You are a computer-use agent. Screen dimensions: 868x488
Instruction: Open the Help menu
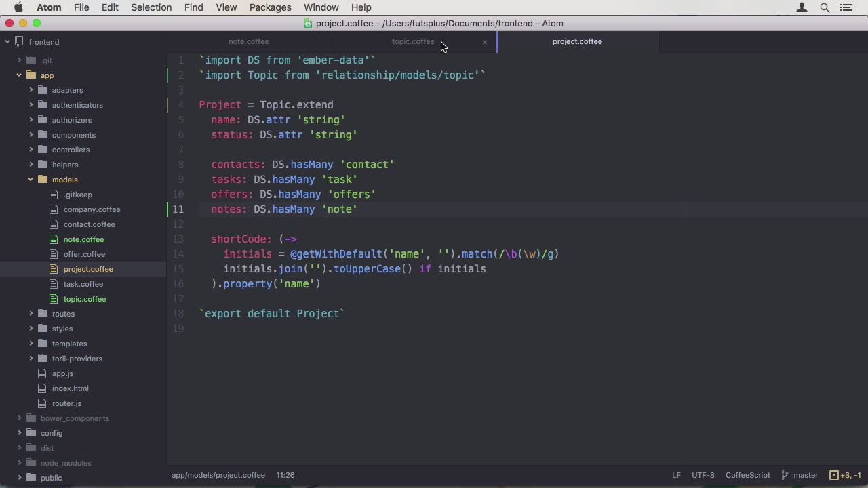pyautogui.click(x=361, y=7)
